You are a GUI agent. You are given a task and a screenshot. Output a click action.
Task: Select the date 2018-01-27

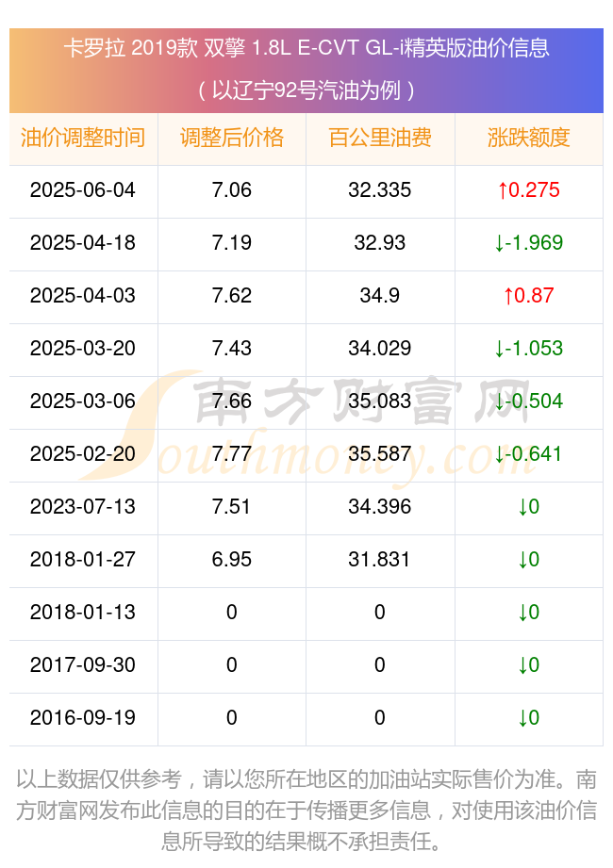(x=83, y=559)
